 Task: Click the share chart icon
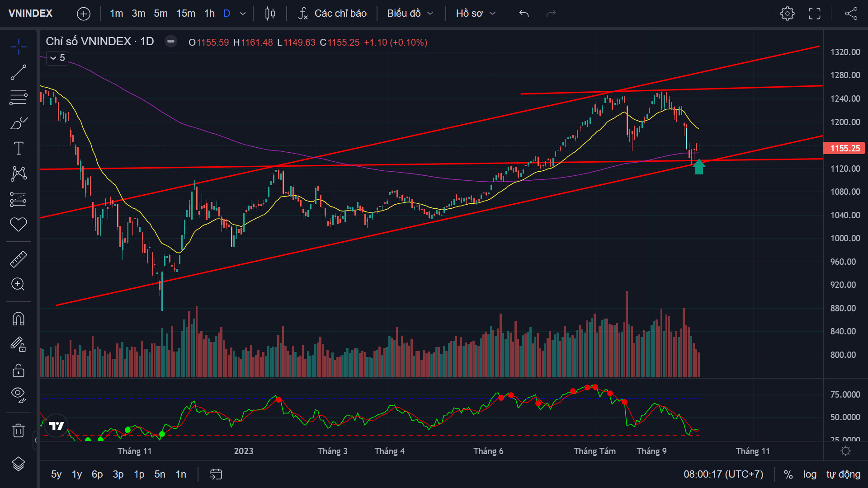pos(851,14)
